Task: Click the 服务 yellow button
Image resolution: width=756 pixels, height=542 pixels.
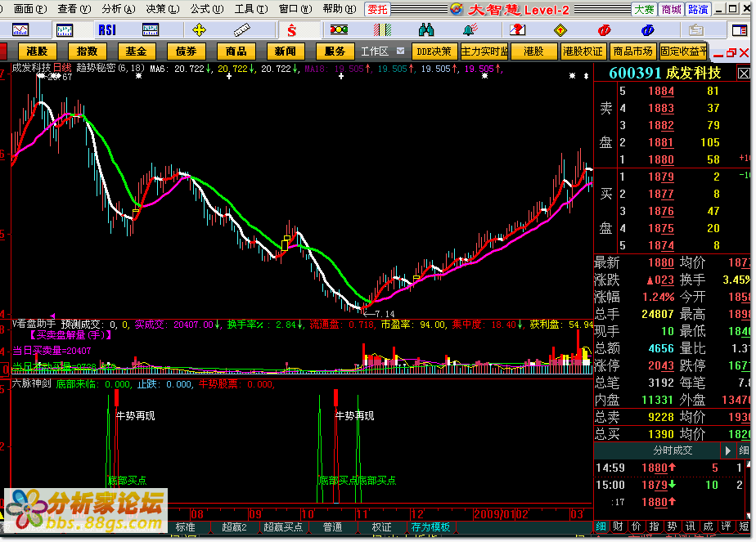Action: [x=335, y=51]
